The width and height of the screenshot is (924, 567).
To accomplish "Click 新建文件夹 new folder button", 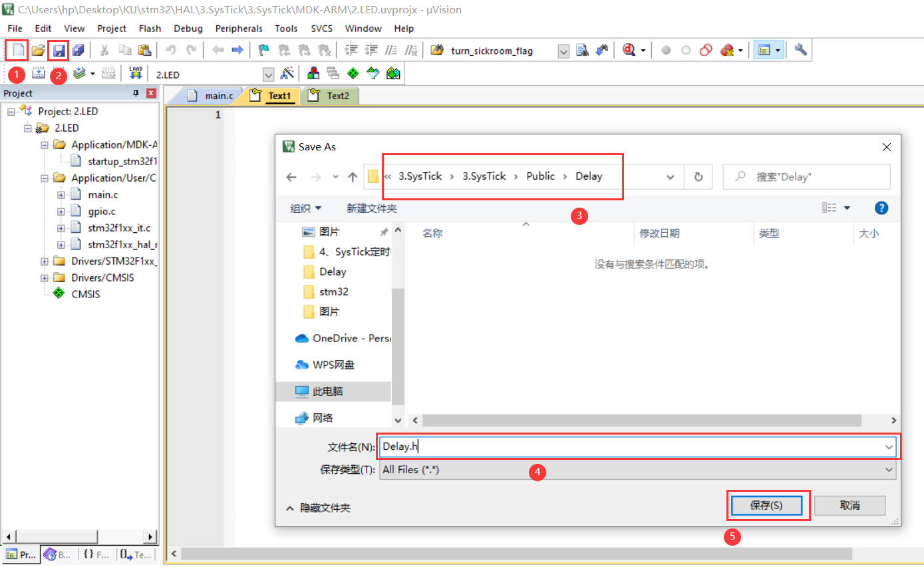I will (372, 208).
